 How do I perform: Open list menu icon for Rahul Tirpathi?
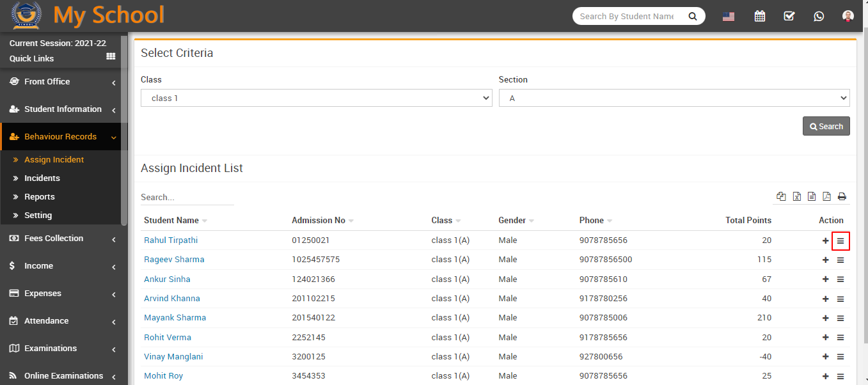(840, 241)
